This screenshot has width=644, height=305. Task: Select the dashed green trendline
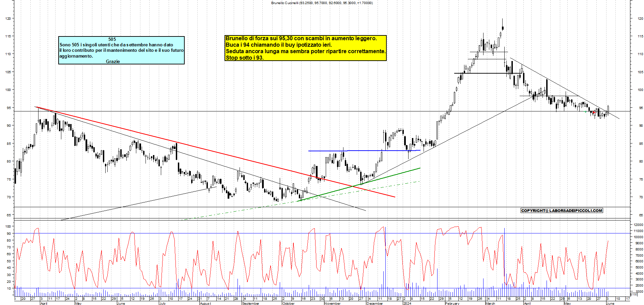pyautogui.click(x=301, y=200)
